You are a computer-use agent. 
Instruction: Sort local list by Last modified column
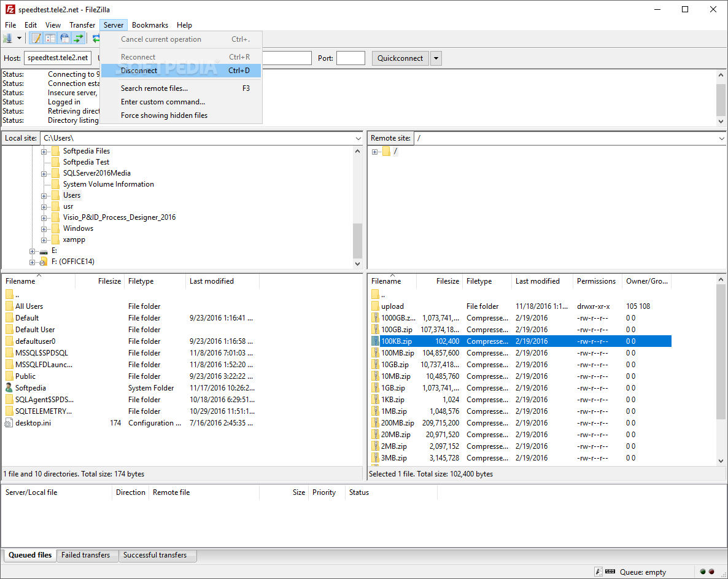pos(222,281)
